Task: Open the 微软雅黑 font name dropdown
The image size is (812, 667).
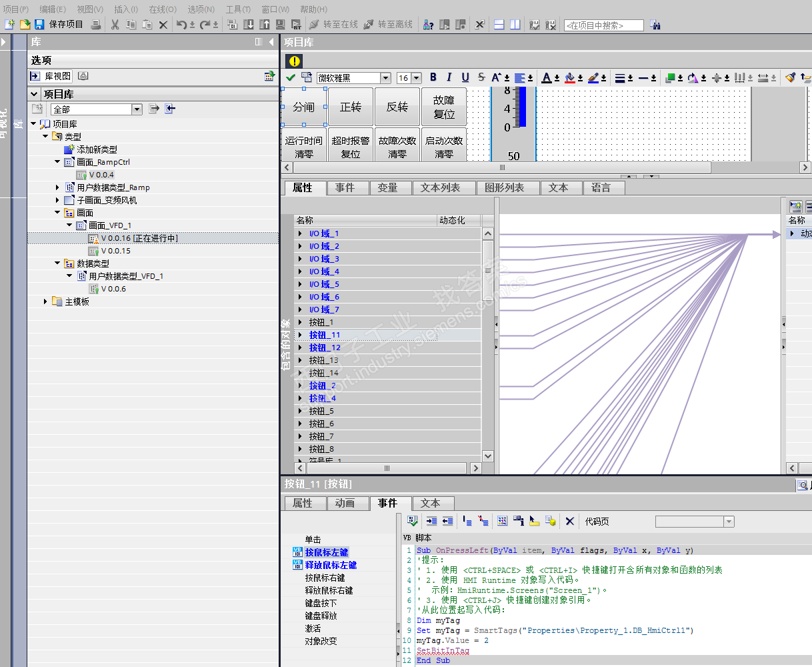Action: point(385,78)
